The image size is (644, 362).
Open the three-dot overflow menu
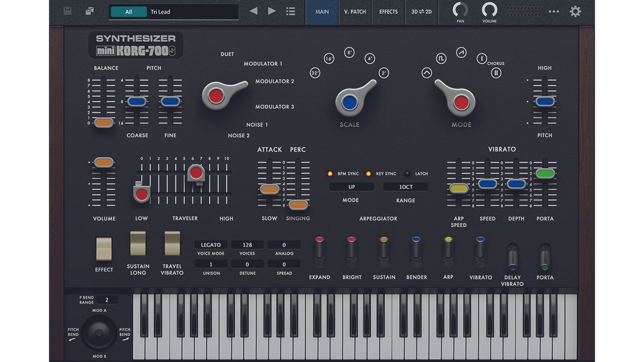pyautogui.click(x=554, y=11)
